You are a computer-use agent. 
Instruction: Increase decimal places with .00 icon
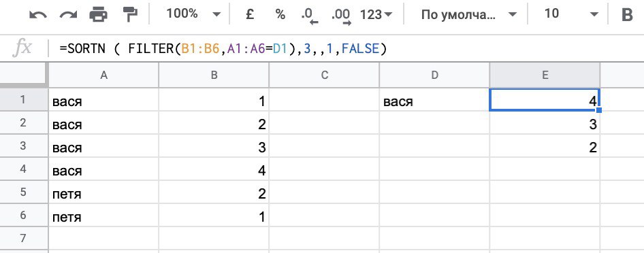pos(341,16)
